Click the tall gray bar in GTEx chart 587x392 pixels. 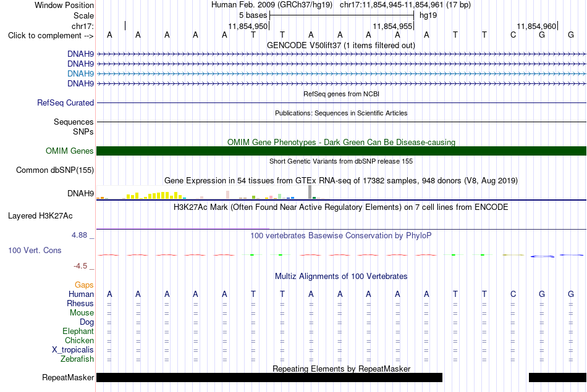pyautogui.click(x=310, y=192)
